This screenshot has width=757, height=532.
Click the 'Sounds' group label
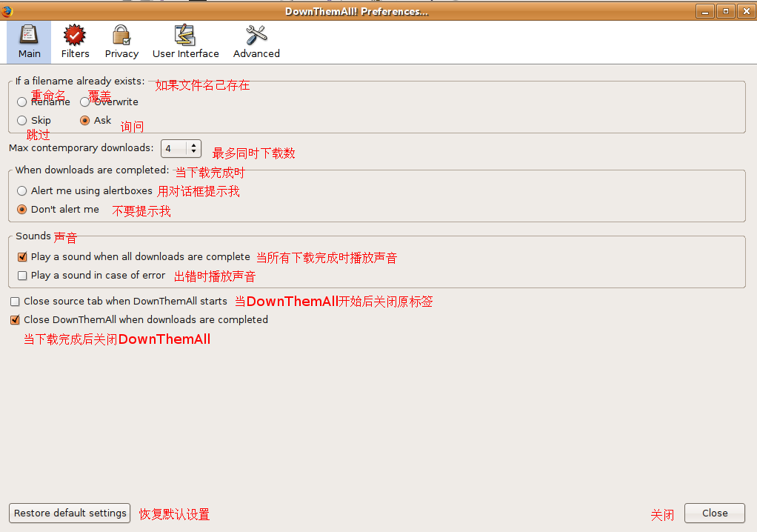point(33,236)
